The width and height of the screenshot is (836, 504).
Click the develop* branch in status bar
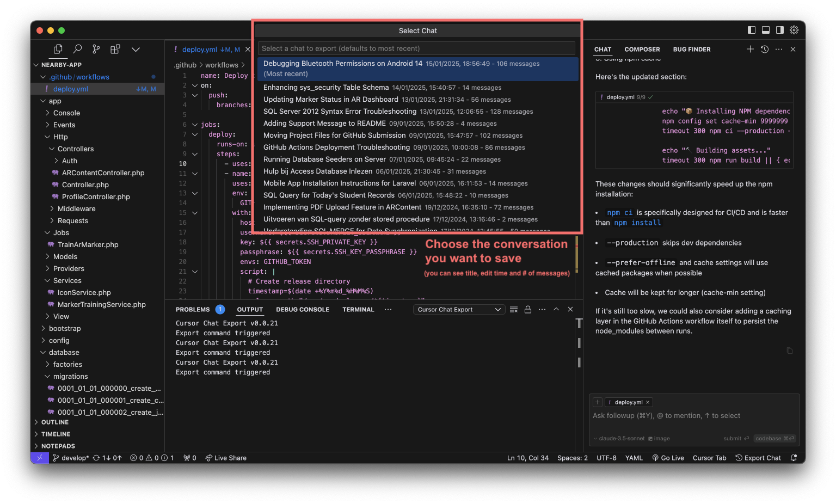(71, 458)
